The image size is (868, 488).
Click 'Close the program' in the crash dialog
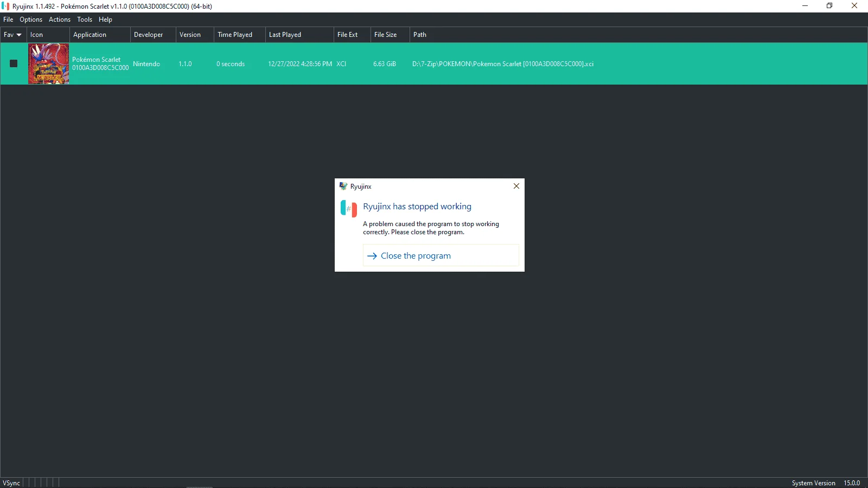441,255
